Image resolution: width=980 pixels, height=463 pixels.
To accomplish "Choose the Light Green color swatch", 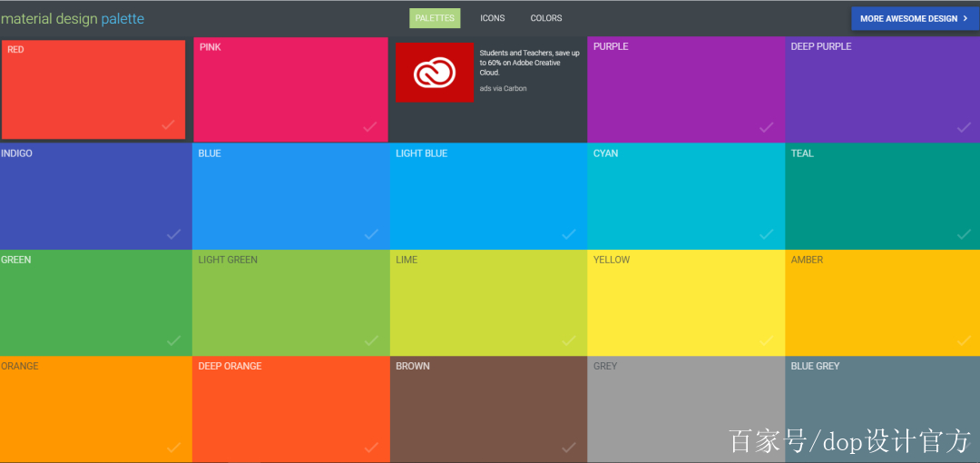I will coord(291,303).
